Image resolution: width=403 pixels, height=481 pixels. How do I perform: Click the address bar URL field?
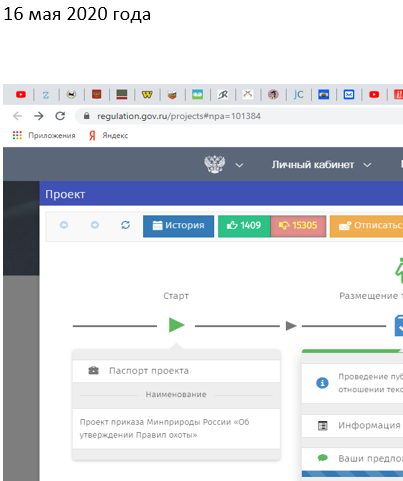(x=239, y=116)
